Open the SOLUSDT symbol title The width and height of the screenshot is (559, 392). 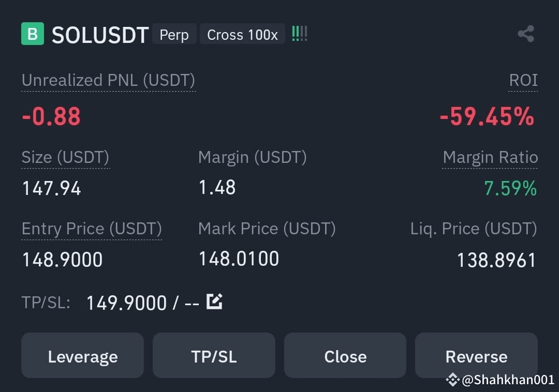100,35
